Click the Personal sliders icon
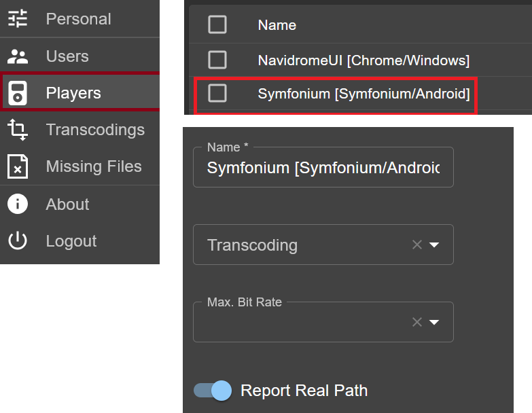Viewport: 532px width, 413px height. 18,18
